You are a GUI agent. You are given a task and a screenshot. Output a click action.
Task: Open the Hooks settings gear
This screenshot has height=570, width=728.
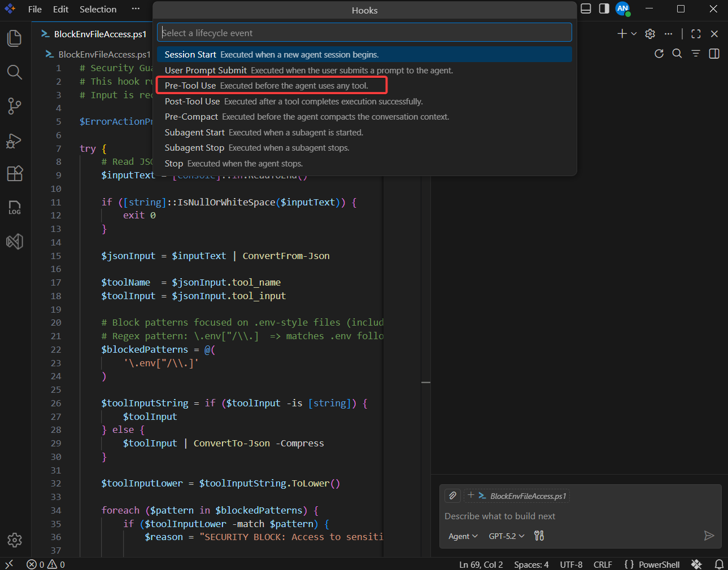(x=649, y=34)
